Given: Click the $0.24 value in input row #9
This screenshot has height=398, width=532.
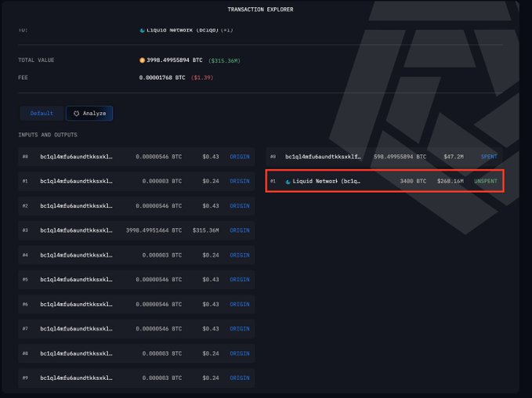Looking at the screenshot, I should 211,378.
